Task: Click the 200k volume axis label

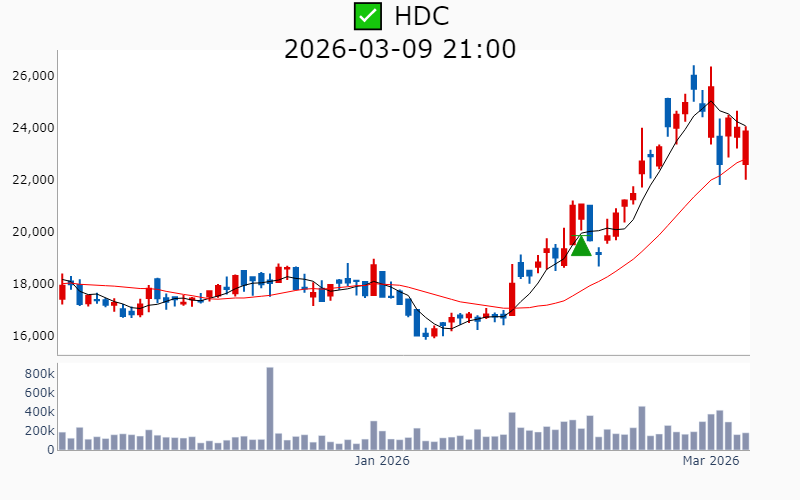Action: 38,431
